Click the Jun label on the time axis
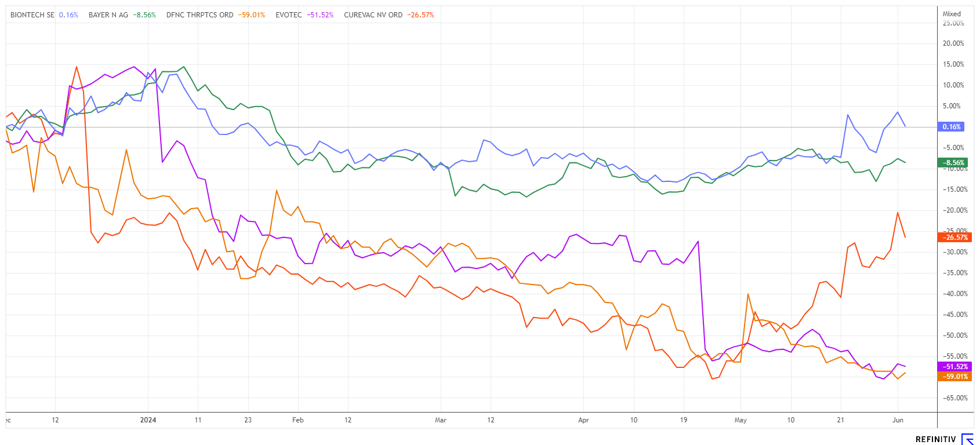980x445 pixels. pos(898,420)
